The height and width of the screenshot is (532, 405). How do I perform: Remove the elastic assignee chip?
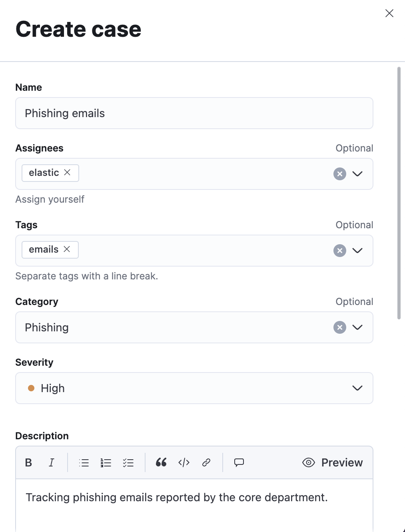click(x=67, y=172)
